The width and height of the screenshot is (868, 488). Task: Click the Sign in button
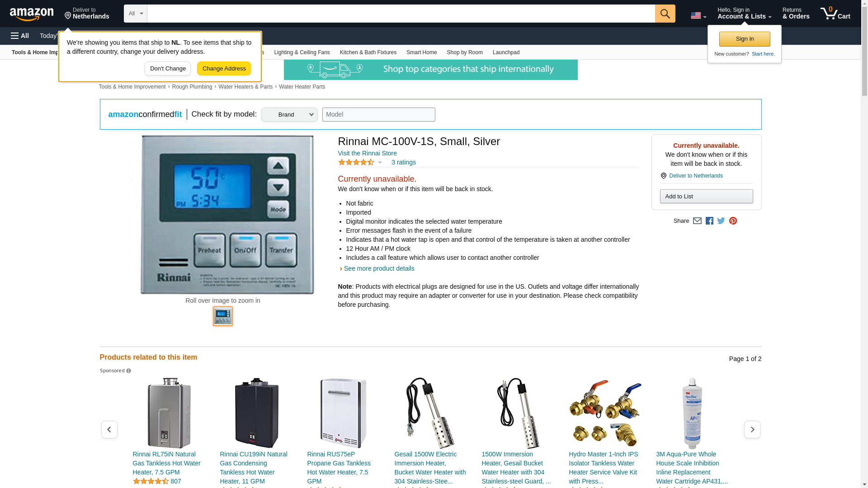point(745,39)
